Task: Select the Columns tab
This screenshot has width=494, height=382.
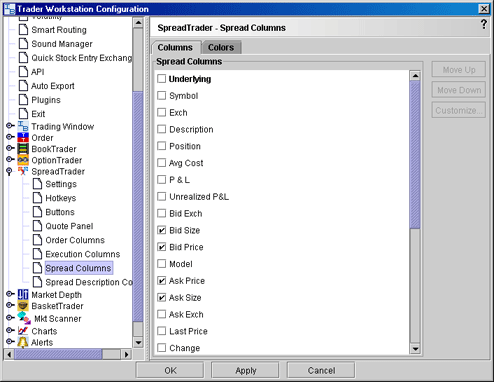Action: 175,48
